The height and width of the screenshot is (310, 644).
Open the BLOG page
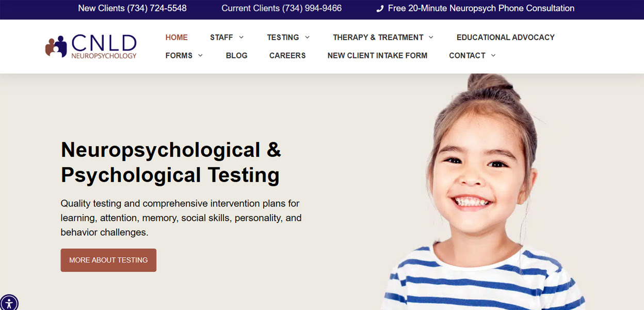point(237,55)
